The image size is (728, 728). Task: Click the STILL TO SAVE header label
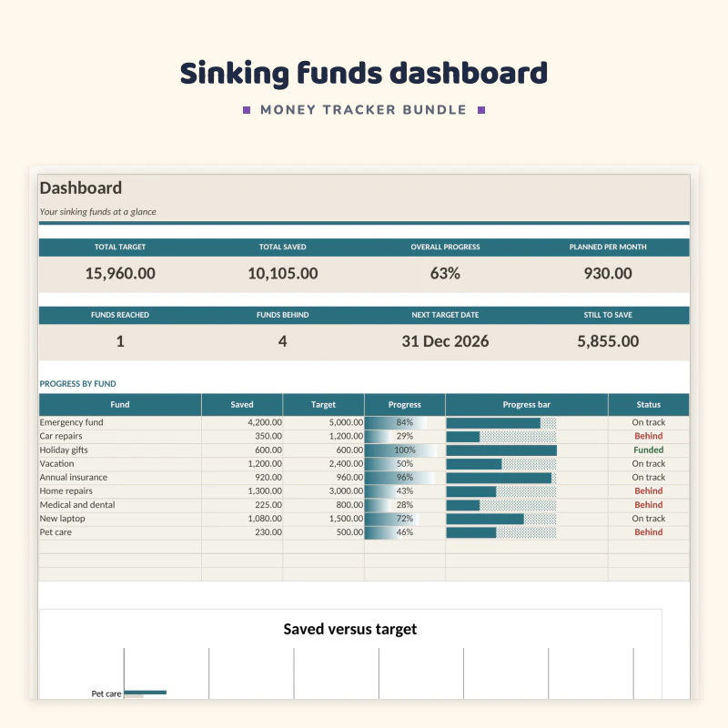pyautogui.click(x=608, y=315)
